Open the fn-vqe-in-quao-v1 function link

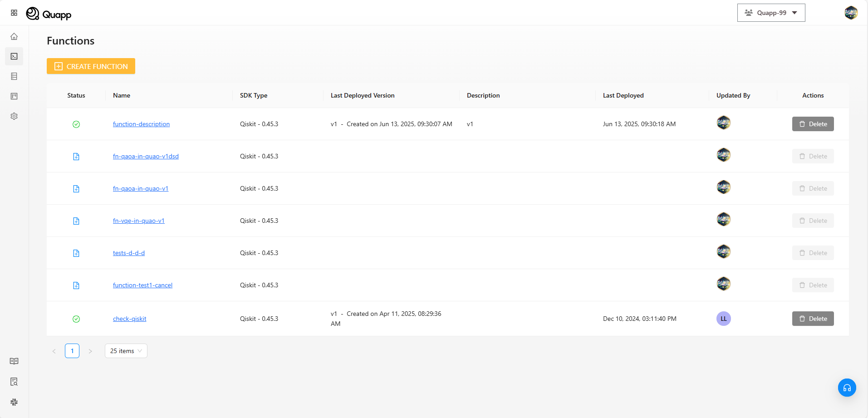pos(138,221)
